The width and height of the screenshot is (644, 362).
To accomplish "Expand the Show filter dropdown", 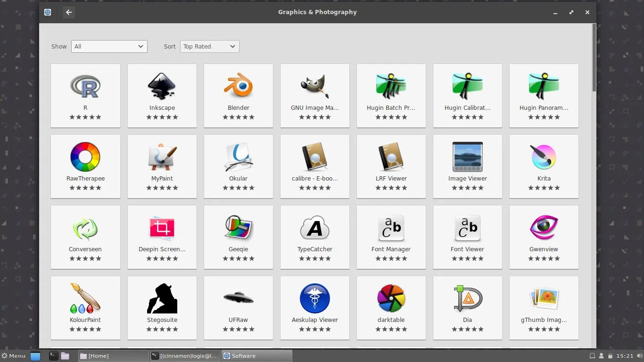I will (109, 46).
